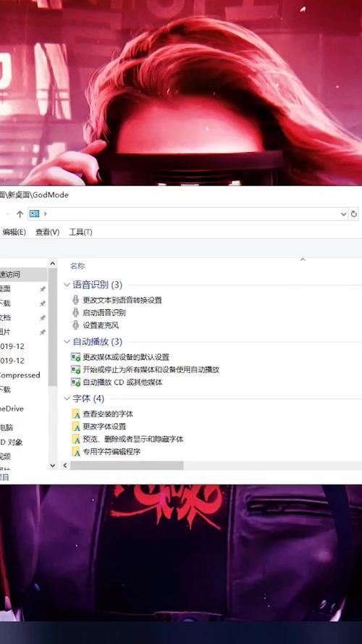Open the 工具(T) menu

80,232
